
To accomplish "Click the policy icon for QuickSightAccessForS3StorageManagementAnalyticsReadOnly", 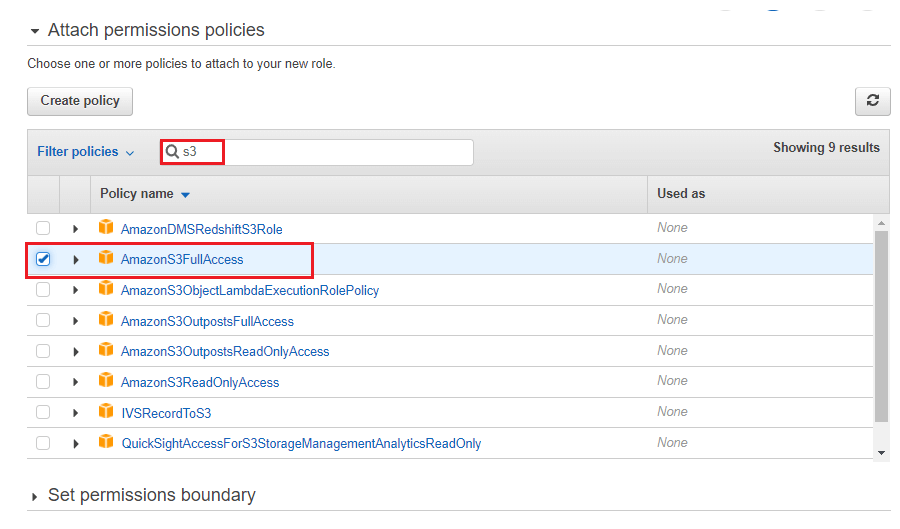I will click(x=106, y=442).
